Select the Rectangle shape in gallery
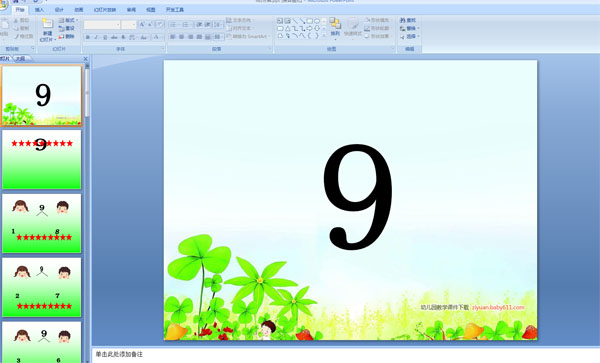The image size is (600, 363). coord(310,21)
